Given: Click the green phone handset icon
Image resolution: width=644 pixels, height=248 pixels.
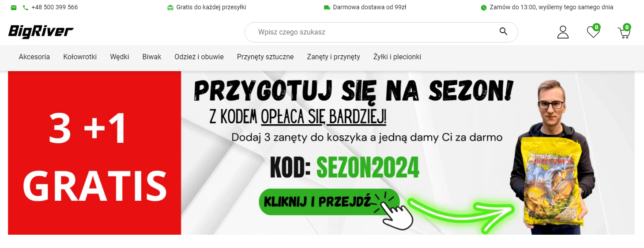Looking at the screenshot, I should [x=26, y=8].
